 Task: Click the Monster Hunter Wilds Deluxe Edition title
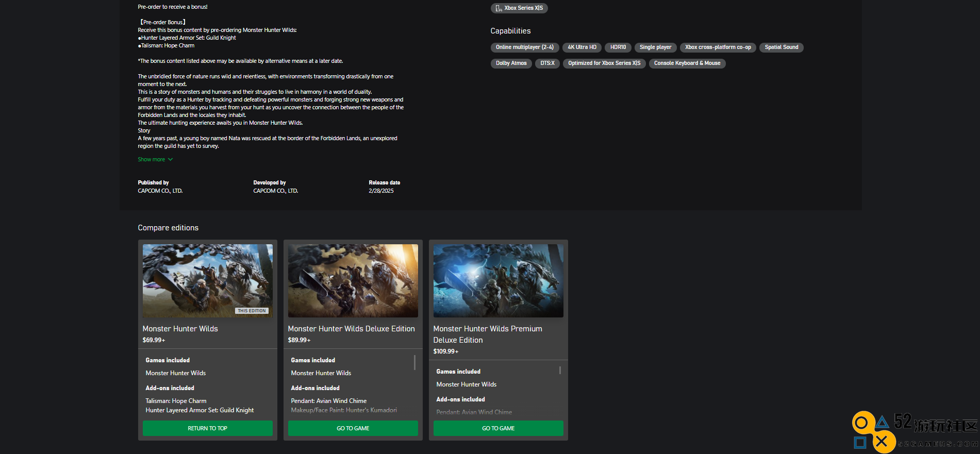click(352, 329)
